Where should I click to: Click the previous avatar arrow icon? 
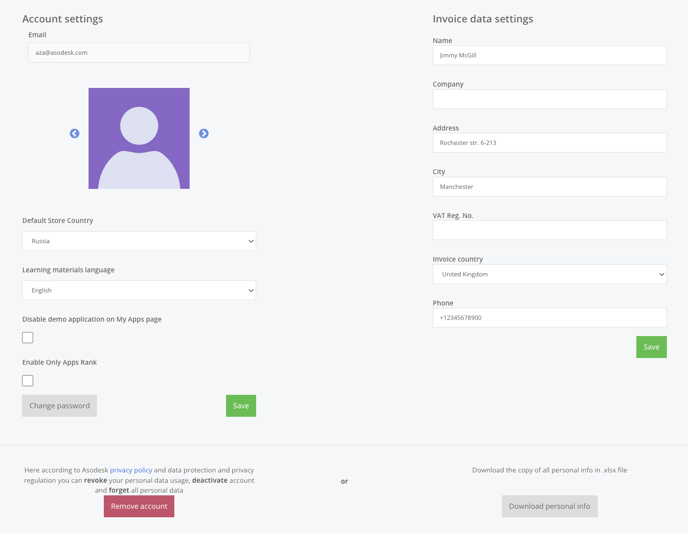tap(75, 133)
